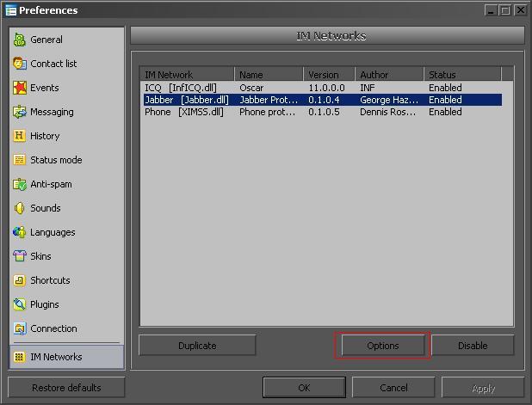Click the Disable button
The width and height of the screenshot is (532, 405).
click(x=473, y=346)
